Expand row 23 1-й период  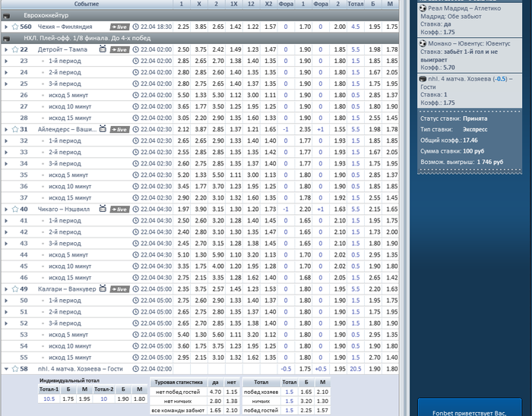(x=6, y=61)
